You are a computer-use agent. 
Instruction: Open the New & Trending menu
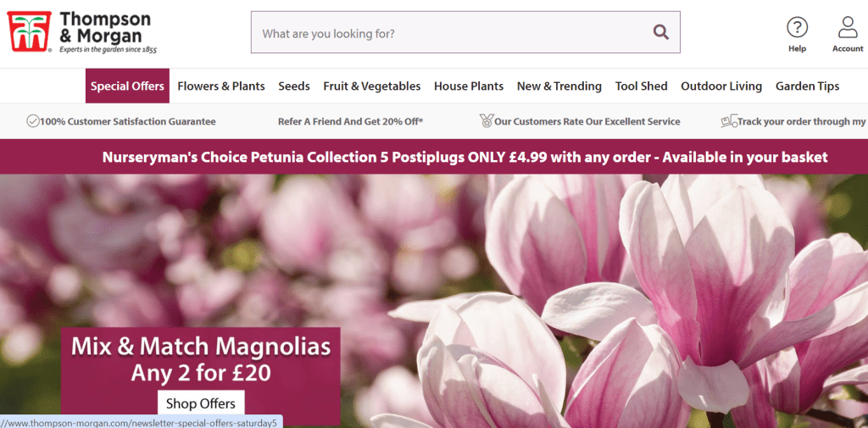tap(559, 86)
